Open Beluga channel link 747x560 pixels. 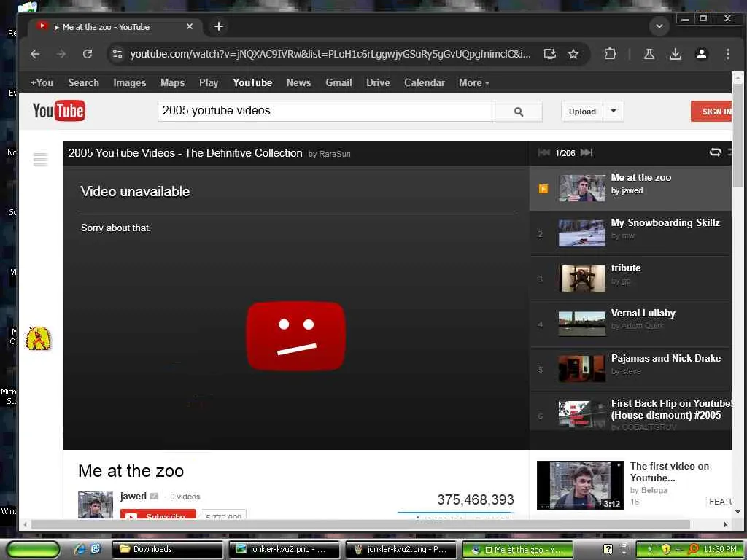pos(654,490)
